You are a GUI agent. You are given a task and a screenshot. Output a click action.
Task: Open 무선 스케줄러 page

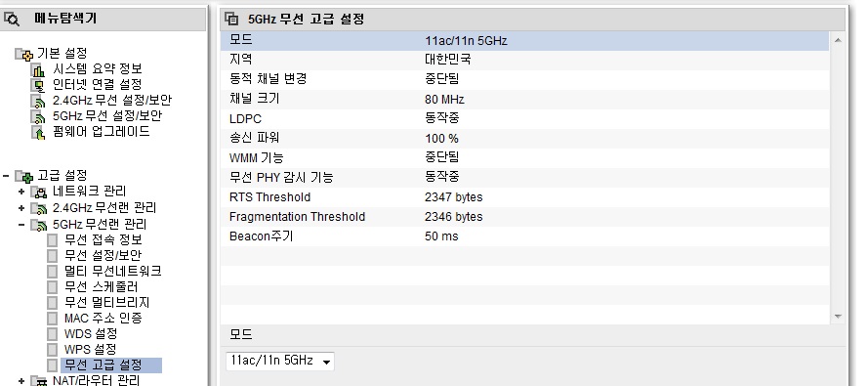click(x=102, y=286)
